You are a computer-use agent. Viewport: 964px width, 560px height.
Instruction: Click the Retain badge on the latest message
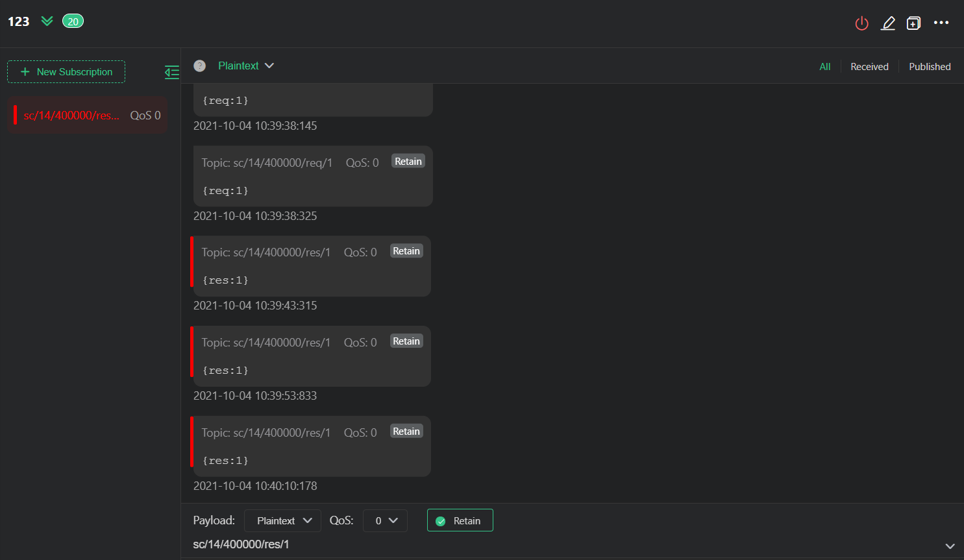tap(406, 431)
